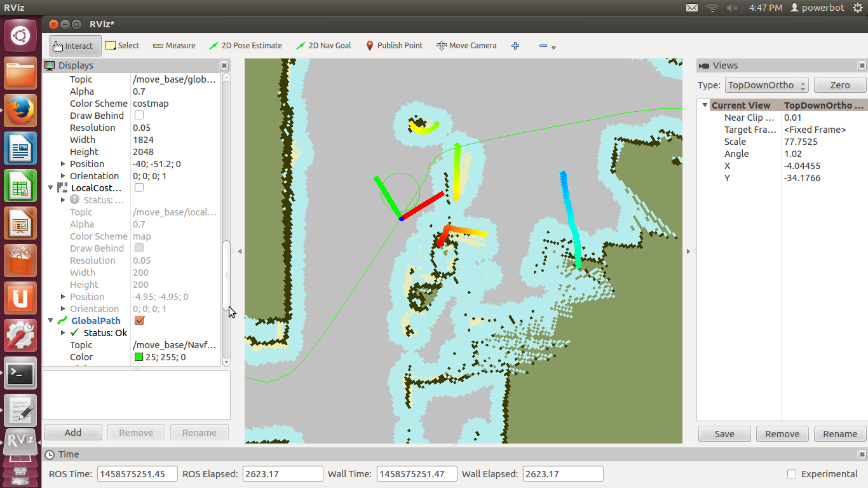Open the muted volume indicator
Image resolution: width=868 pixels, height=488 pixels.
(732, 8)
